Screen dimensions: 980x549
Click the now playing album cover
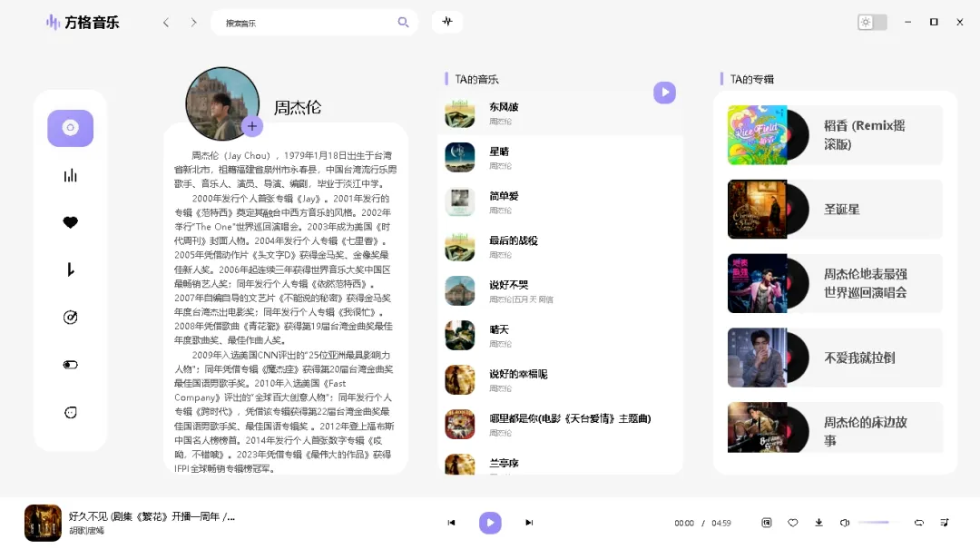point(44,523)
